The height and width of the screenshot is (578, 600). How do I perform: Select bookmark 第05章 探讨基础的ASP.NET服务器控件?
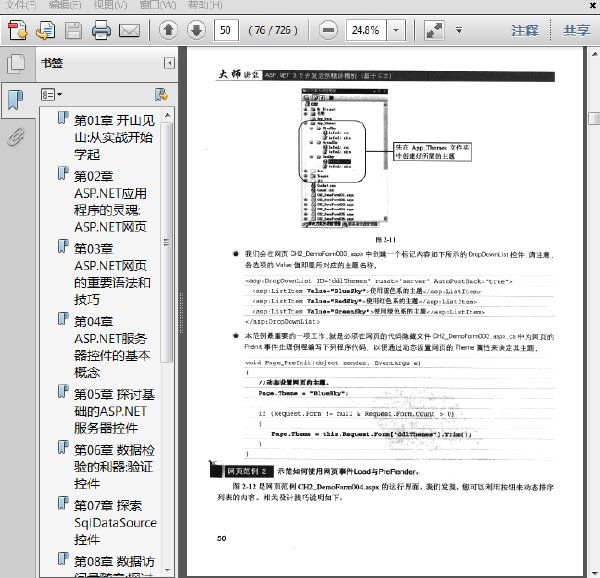click(114, 411)
